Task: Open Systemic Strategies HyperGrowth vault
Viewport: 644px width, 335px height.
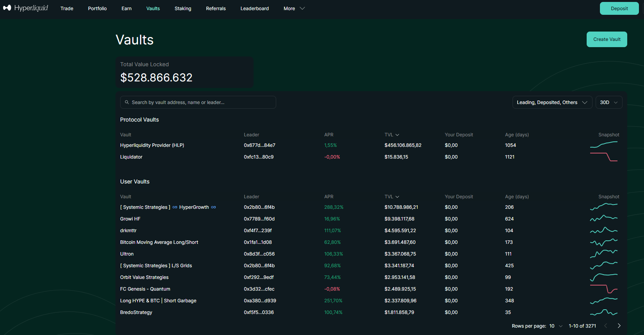Action: (x=168, y=207)
